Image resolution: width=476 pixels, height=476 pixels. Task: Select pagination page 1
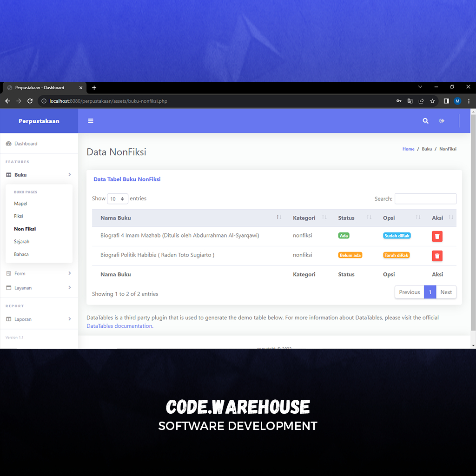[430, 292]
